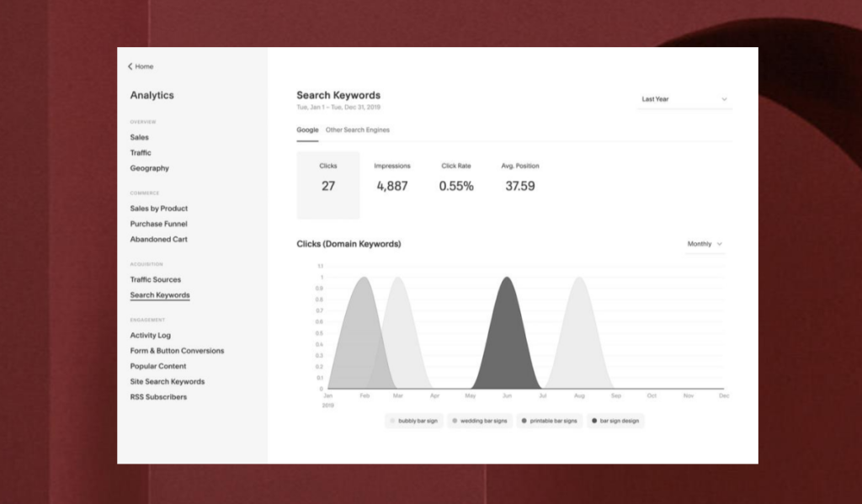Click the Search Keywords page heading
This screenshot has width=862, height=504.
338,95
